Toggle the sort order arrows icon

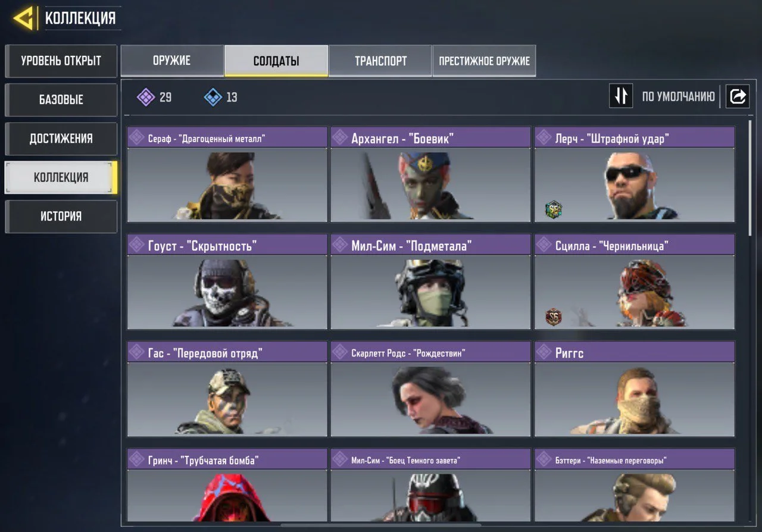coord(621,96)
